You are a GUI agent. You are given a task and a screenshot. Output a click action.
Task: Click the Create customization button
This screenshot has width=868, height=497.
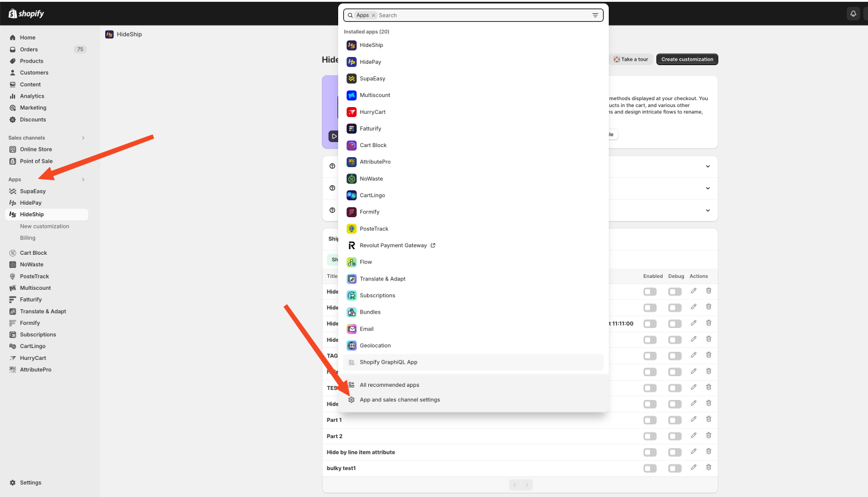click(687, 59)
